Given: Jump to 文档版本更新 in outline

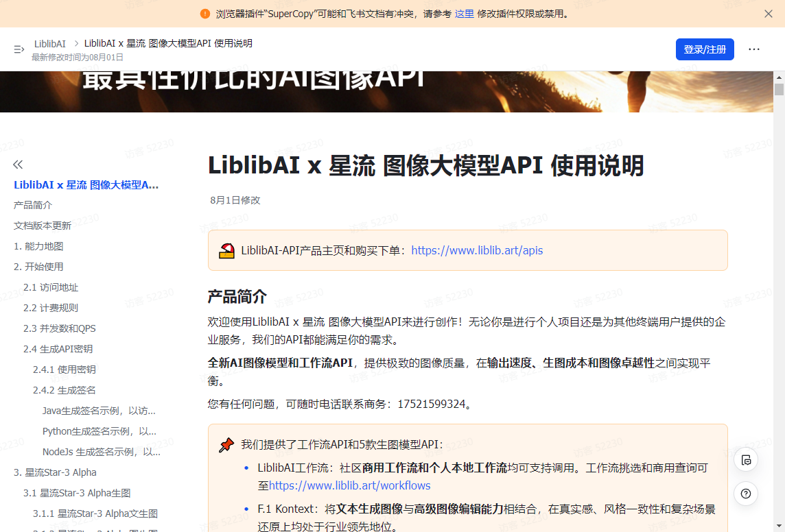Looking at the screenshot, I should [43, 226].
